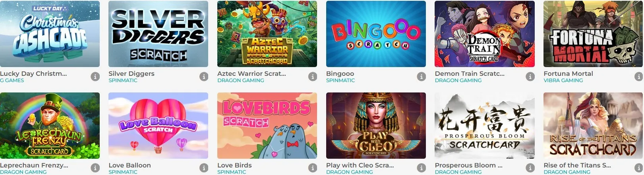Image resolution: width=644 pixels, height=175 pixels.
Task: Show info for Aztec Warrior Scratchcard
Action: (x=313, y=77)
